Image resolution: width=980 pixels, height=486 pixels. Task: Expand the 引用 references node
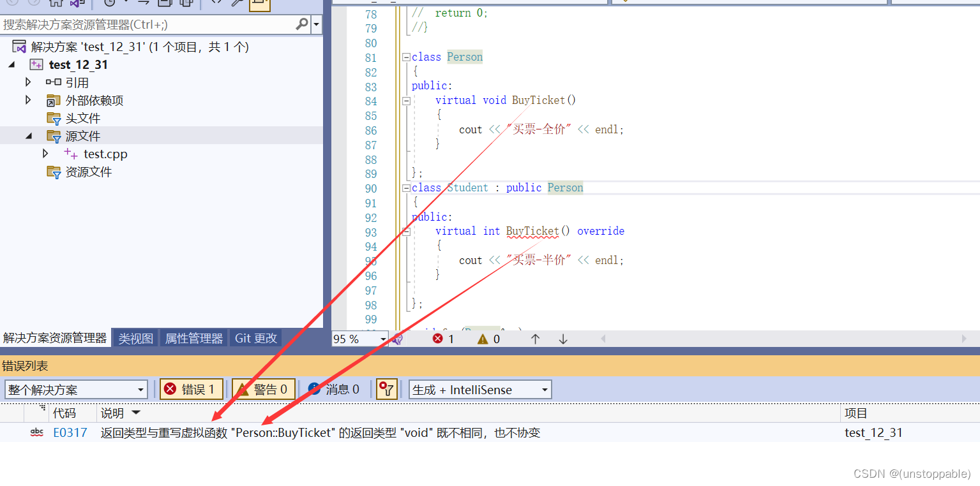click(x=27, y=82)
